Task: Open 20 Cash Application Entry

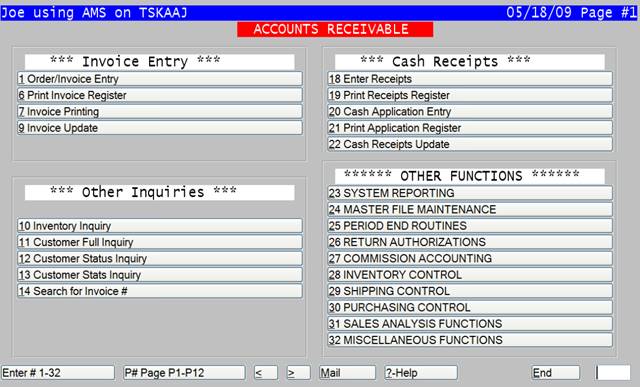Action: point(470,111)
